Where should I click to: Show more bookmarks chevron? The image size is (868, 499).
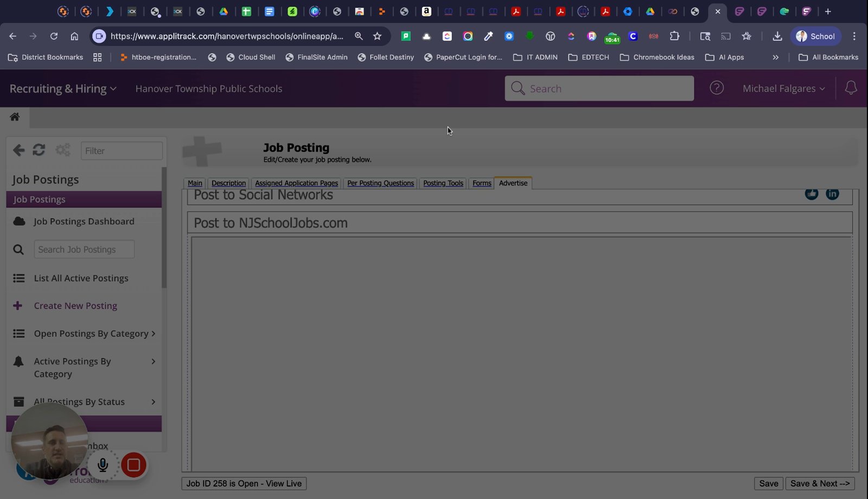click(776, 57)
